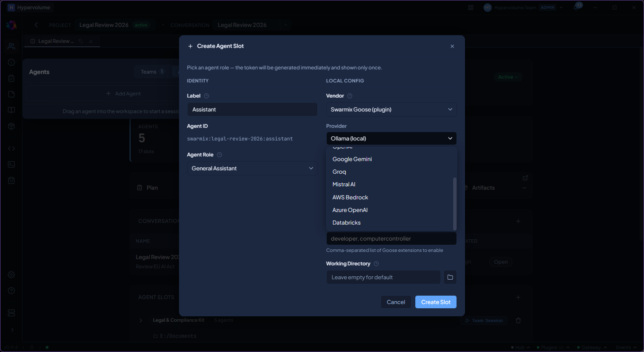Open the Agents icon in left sidebar
Viewport: 644px width, 352px height.
(11, 46)
